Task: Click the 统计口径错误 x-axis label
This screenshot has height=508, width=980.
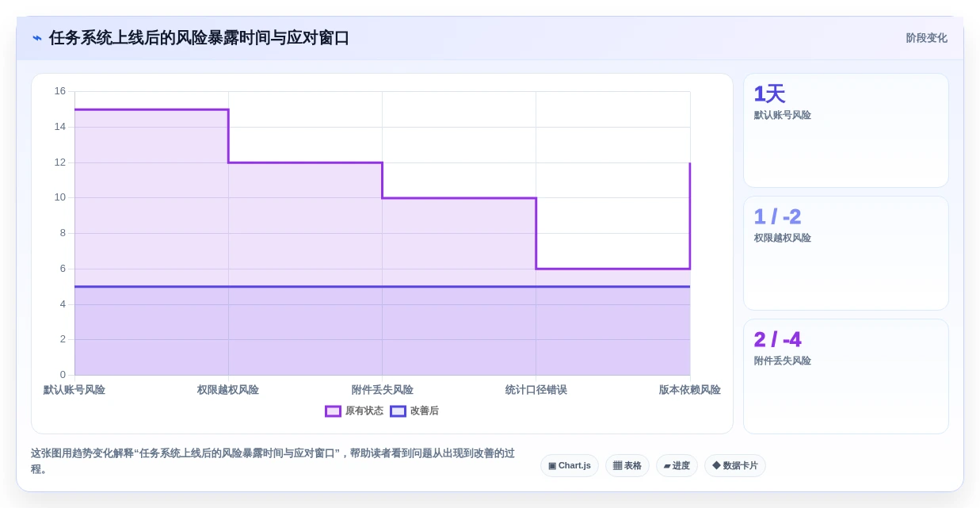Action: point(536,390)
